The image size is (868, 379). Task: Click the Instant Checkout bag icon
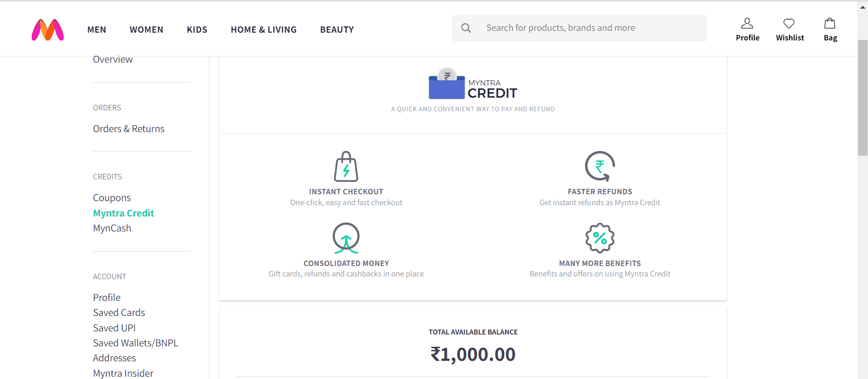tap(346, 167)
